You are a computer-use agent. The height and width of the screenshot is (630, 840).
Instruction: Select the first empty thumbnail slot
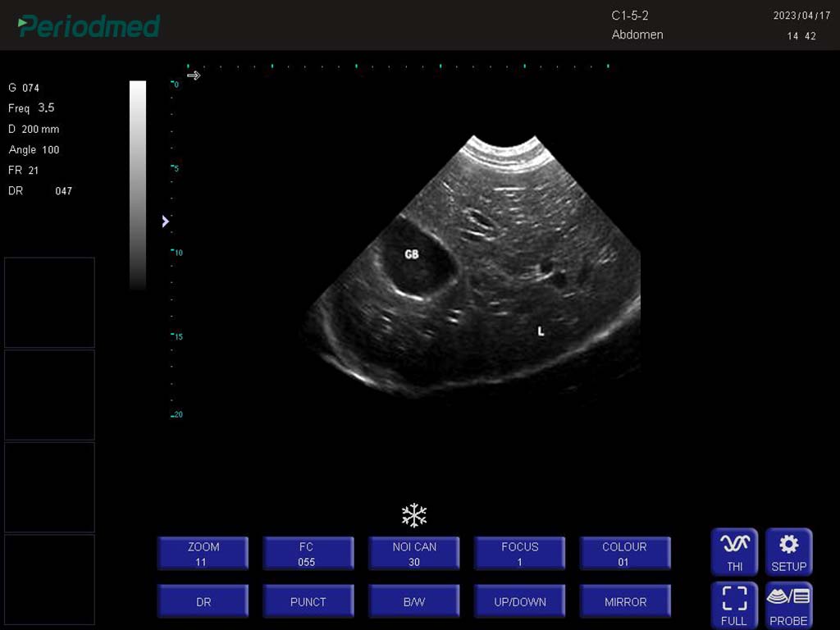[50, 303]
